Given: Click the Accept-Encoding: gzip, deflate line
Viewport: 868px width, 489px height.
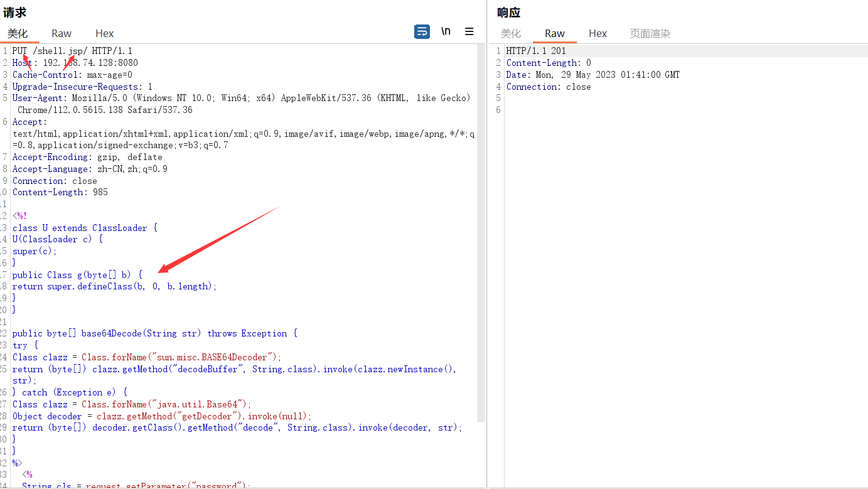Looking at the screenshot, I should tap(87, 157).
